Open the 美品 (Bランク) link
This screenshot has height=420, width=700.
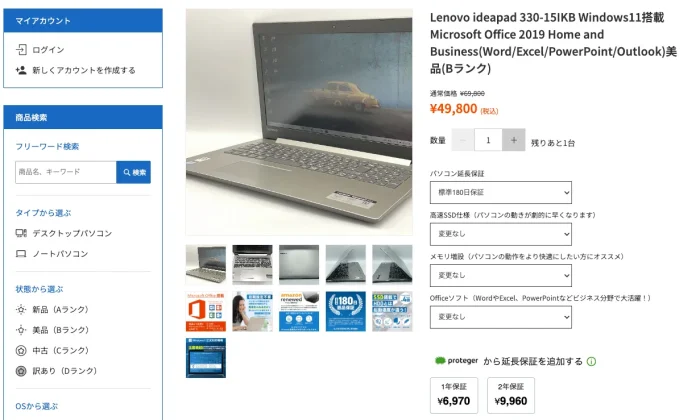(x=60, y=330)
